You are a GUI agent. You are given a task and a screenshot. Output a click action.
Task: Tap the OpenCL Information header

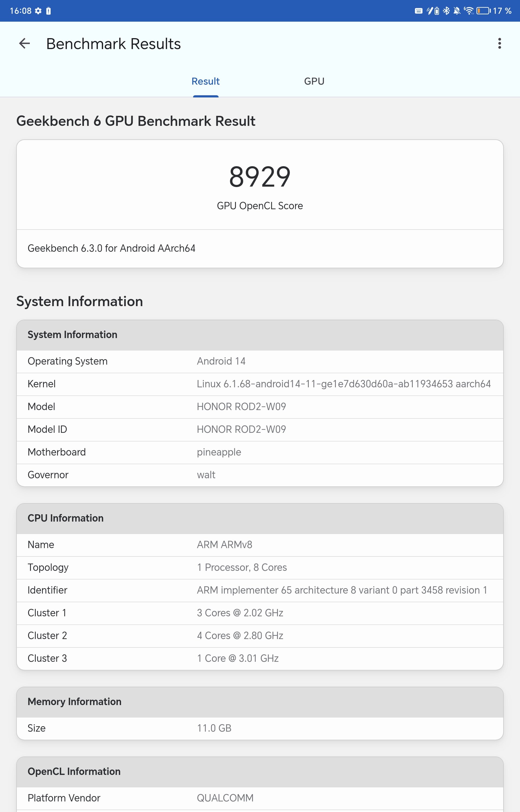(x=74, y=771)
